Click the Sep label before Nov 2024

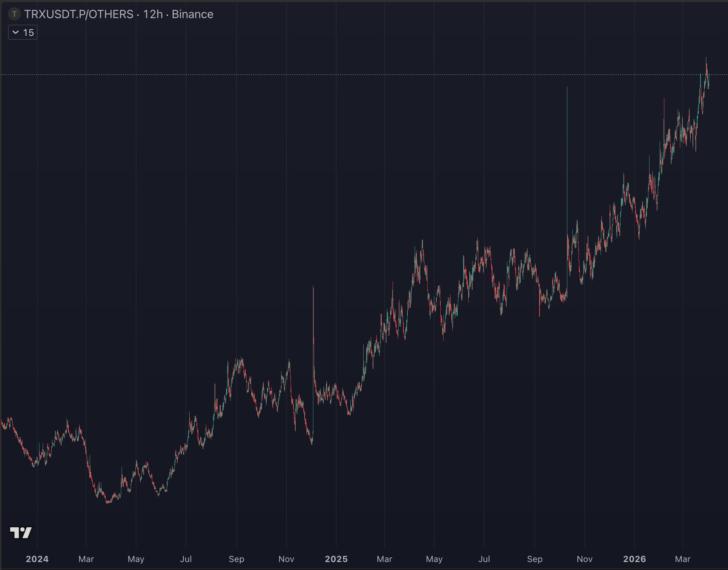click(236, 559)
